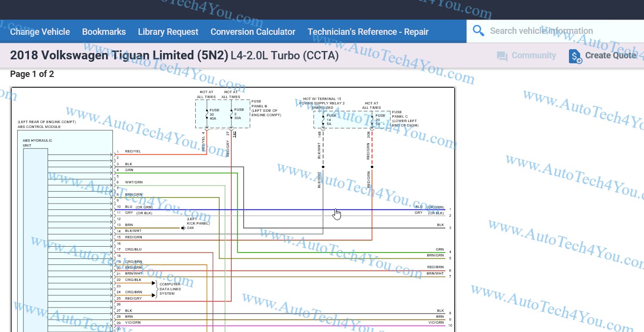Launch the Conversion Calculator
This screenshot has width=644, height=332.
(253, 31)
